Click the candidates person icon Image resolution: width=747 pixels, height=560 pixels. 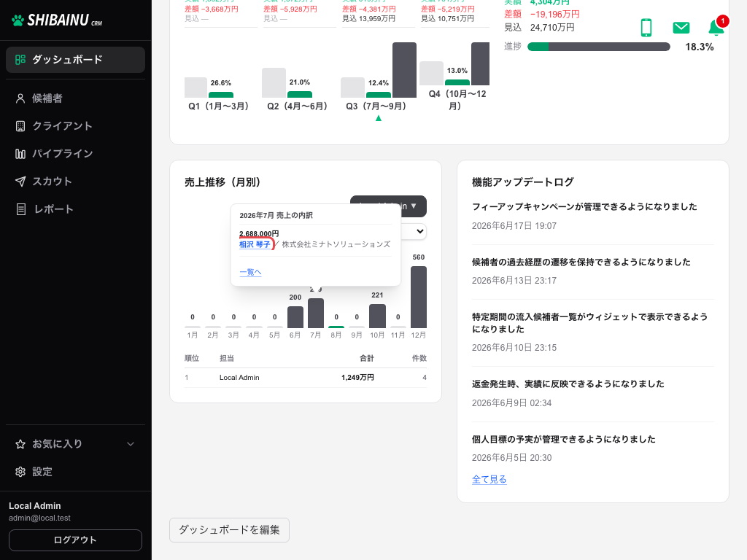click(20, 98)
